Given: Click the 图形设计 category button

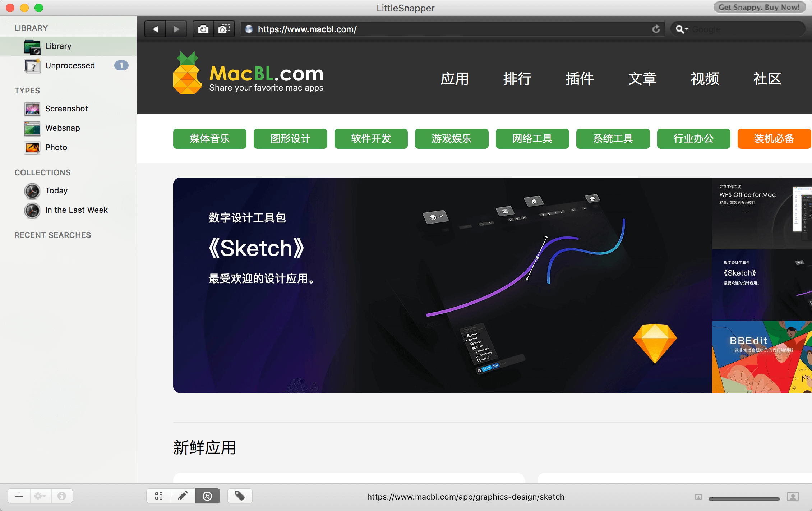Looking at the screenshot, I should (290, 139).
